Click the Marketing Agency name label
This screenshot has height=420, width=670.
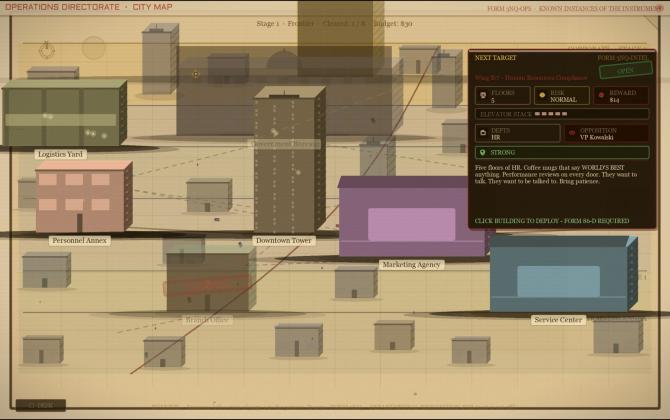pyautogui.click(x=411, y=264)
